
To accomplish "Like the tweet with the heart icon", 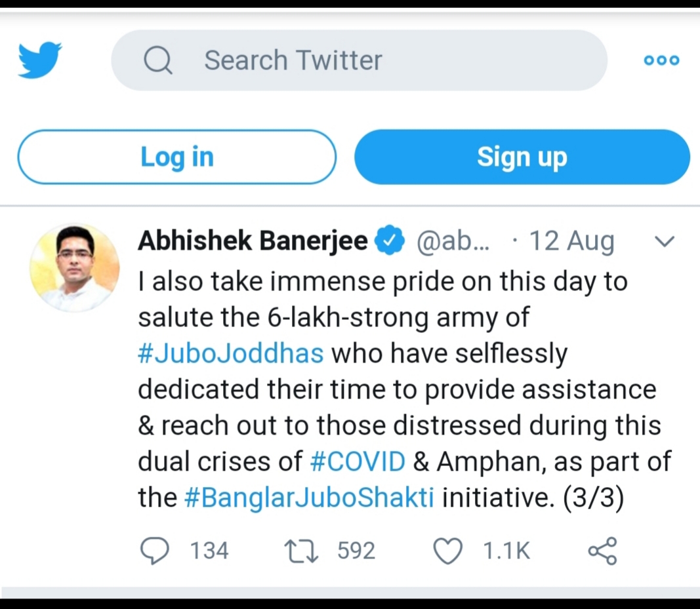I will pyautogui.click(x=449, y=551).
